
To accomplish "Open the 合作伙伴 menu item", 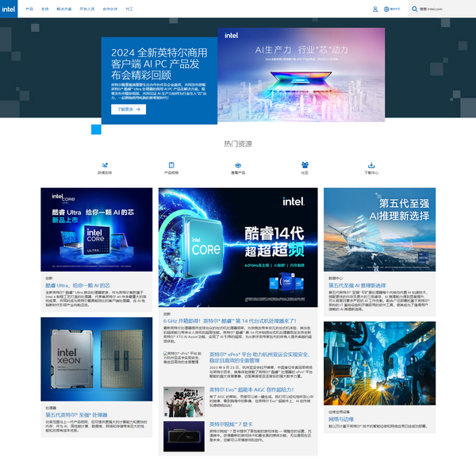I will tap(109, 9).
